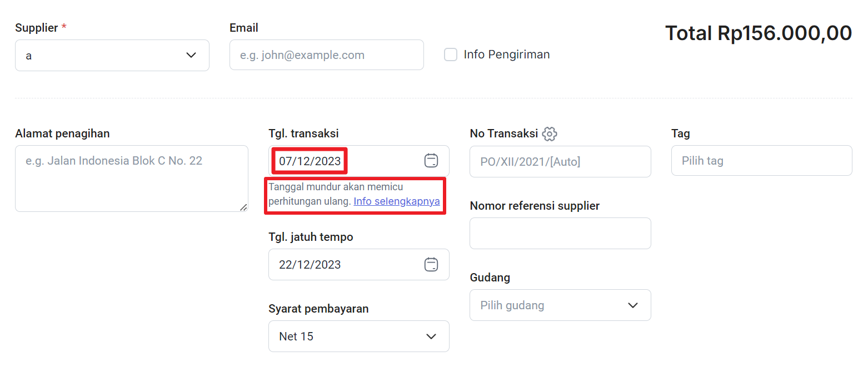Click the chevron arrow in Syarat pembayaran
This screenshot has width=868, height=376.
431,337
